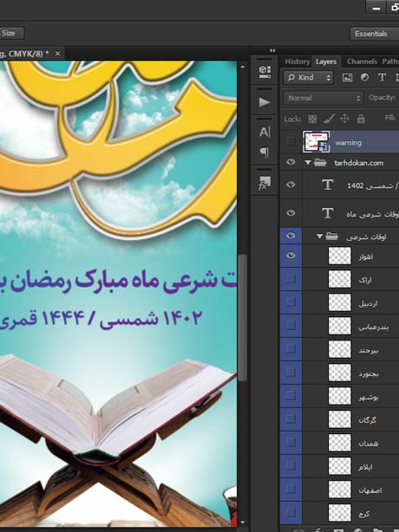Screen dimensions: 399x532
Task: Select the ایلام layer name
Action: 365,467
